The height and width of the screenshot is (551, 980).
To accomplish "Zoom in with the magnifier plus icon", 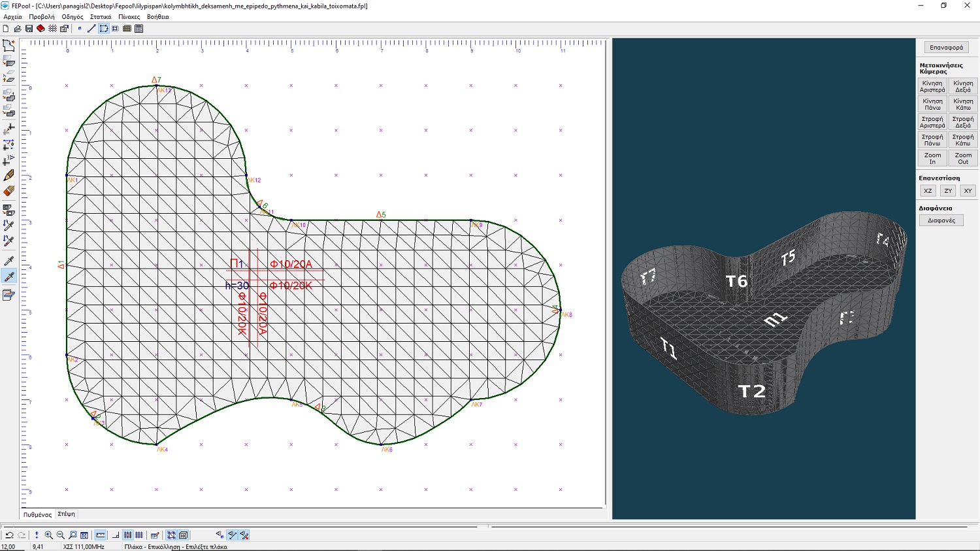I will point(49,535).
